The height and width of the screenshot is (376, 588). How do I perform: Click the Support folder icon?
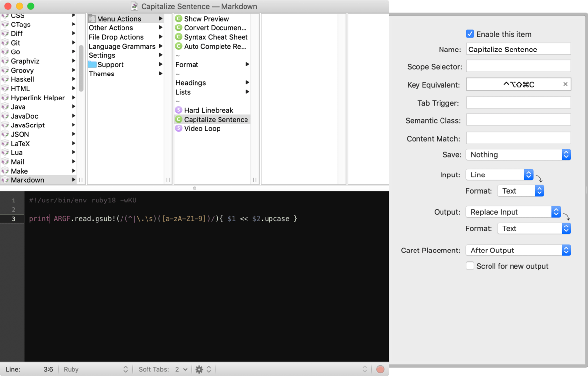pyautogui.click(x=92, y=64)
